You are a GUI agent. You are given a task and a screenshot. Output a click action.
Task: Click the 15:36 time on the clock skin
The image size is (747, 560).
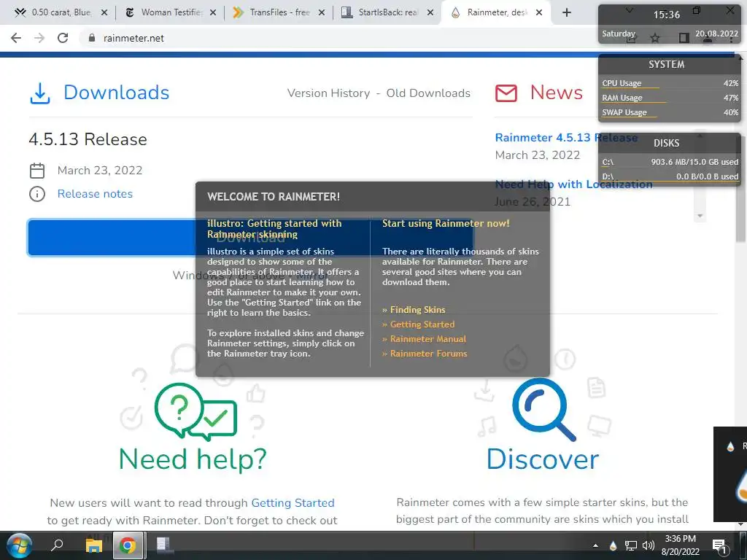point(667,15)
